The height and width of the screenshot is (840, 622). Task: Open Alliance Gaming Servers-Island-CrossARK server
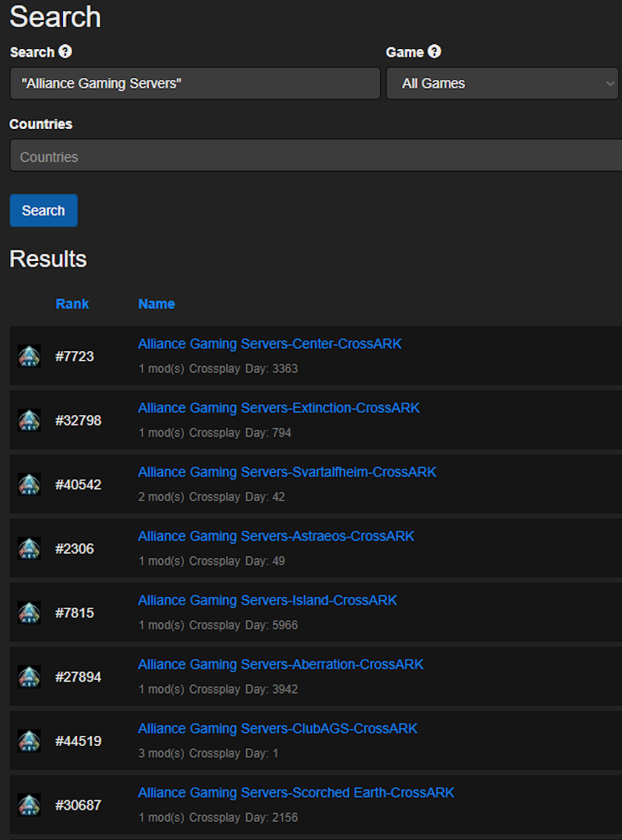coord(267,601)
